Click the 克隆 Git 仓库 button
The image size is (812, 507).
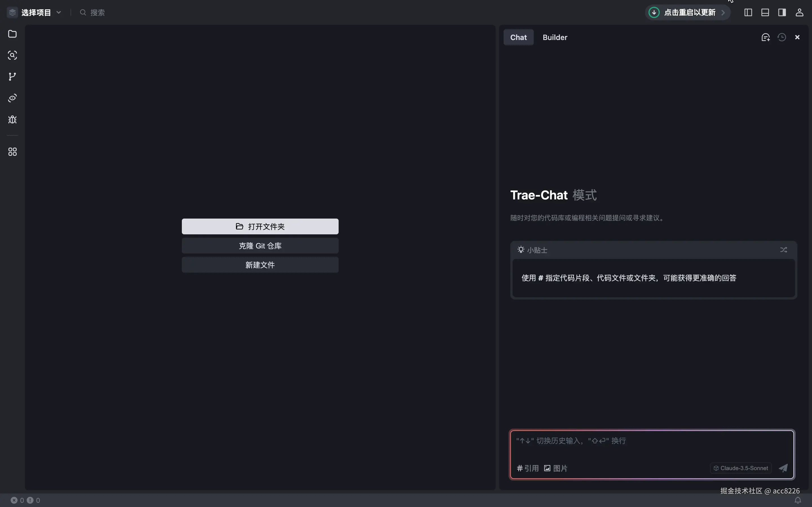point(260,246)
